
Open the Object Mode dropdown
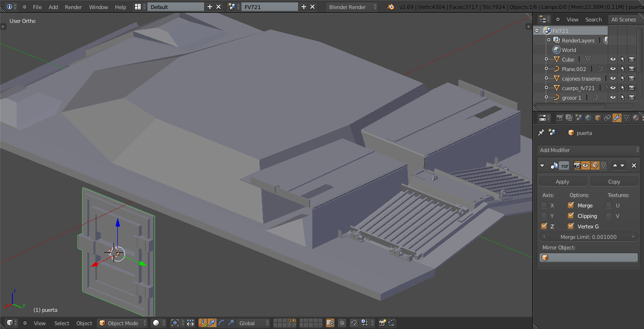[123, 323]
